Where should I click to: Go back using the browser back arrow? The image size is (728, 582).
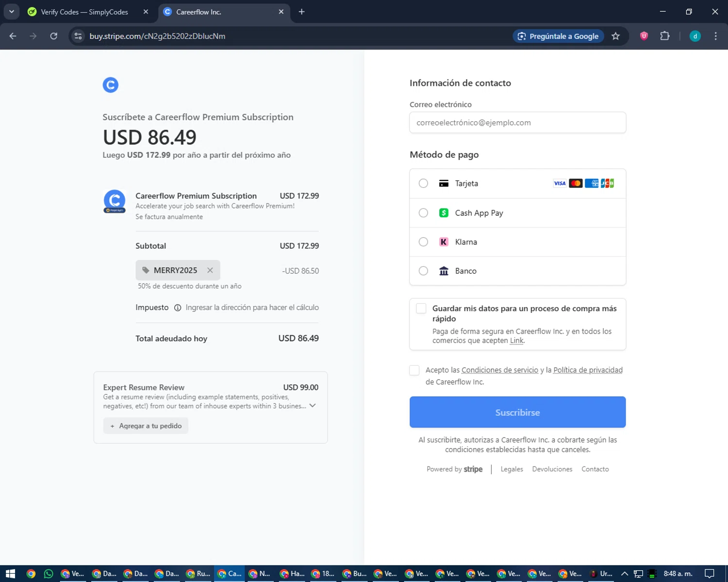[x=13, y=36]
